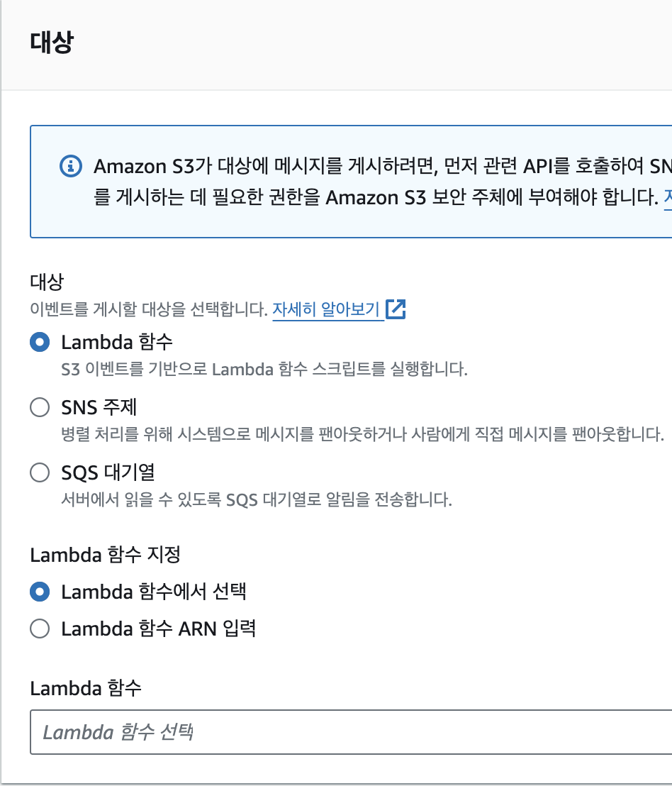Select the Lambda 함수 destination radio button

coord(40,343)
